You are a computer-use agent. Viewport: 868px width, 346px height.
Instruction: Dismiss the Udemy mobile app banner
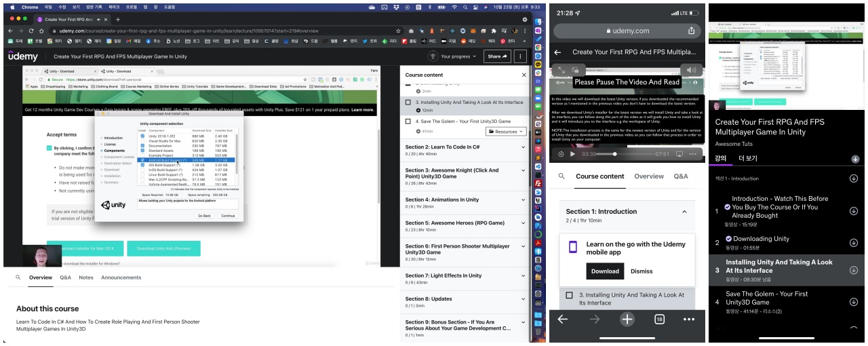642,271
